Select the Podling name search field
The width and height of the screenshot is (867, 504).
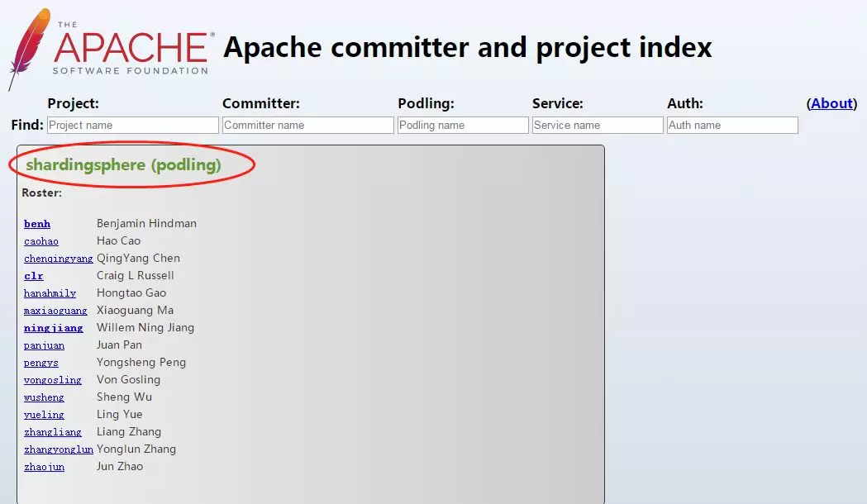coord(463,126)
